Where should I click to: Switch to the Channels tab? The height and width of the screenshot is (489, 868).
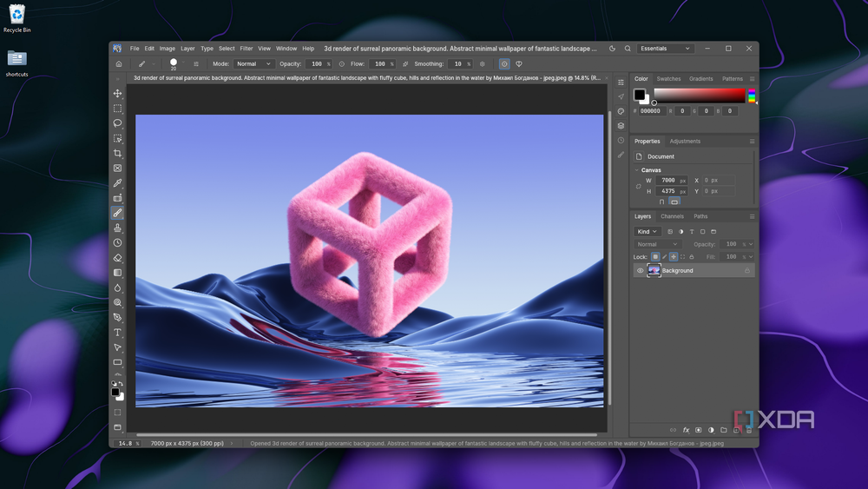coord(672,216)
